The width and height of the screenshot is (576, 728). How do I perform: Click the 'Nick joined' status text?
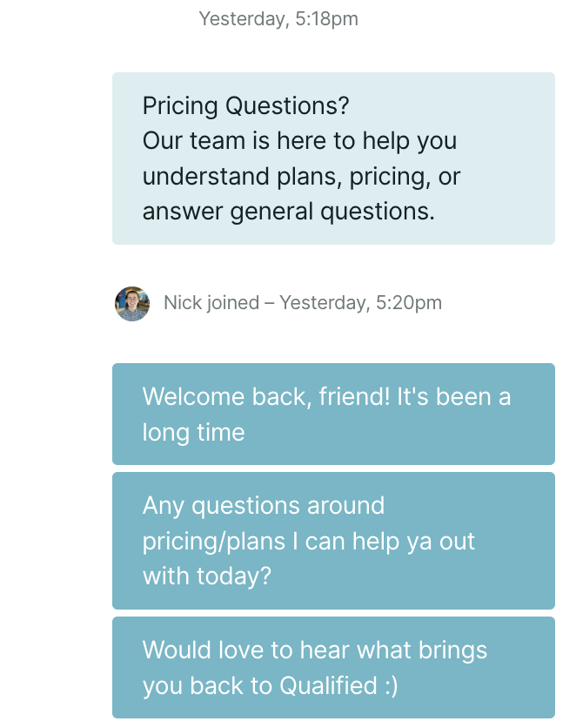(211, 303)
